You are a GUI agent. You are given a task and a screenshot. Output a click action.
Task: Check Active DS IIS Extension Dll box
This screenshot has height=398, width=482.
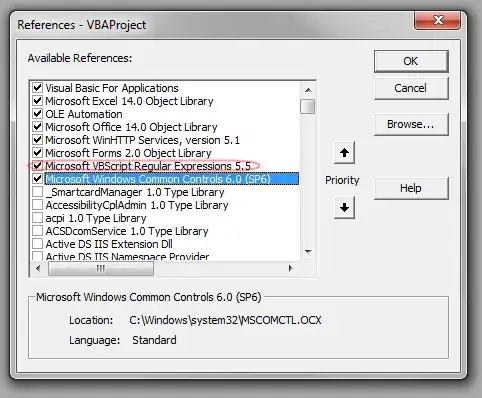(37, 244)
